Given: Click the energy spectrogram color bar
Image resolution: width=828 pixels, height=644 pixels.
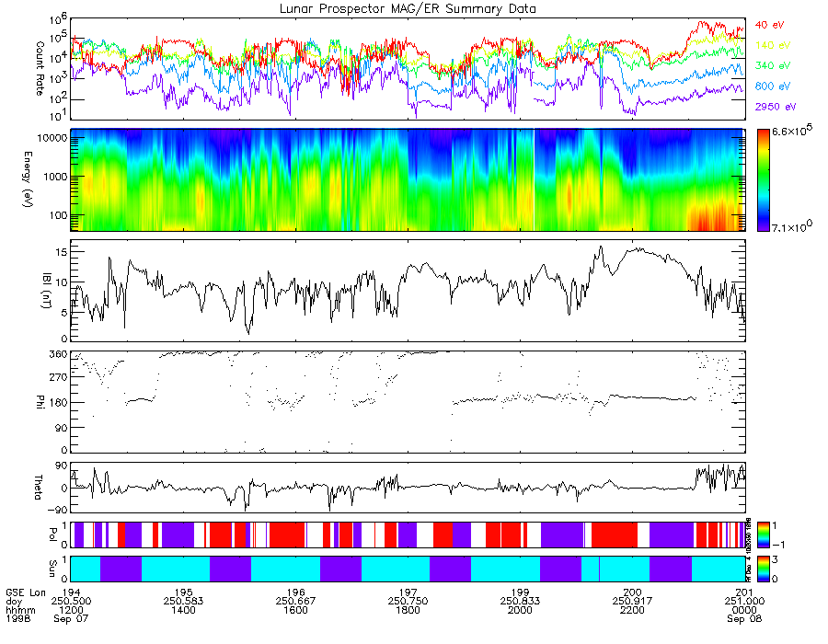Looking at the screenshot, I should pyautogui.click(x=763, y=180).
